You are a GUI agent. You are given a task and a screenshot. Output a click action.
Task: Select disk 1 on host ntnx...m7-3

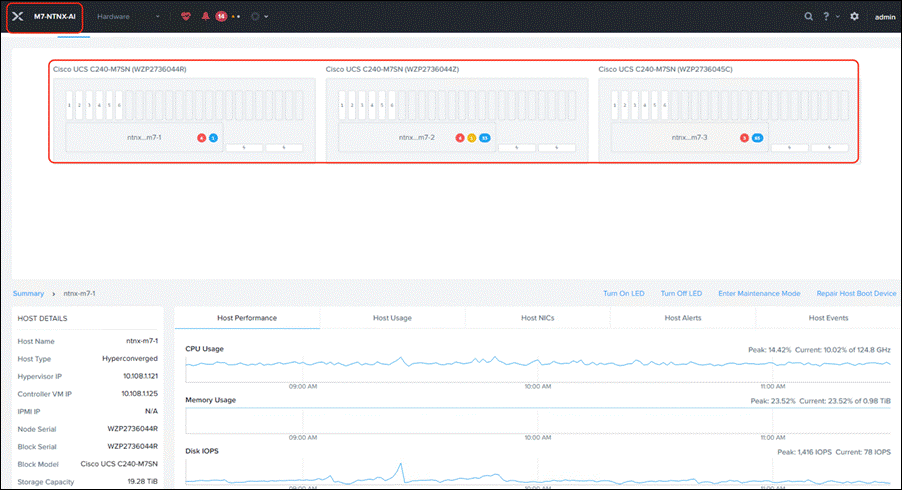tap(615, 105)
